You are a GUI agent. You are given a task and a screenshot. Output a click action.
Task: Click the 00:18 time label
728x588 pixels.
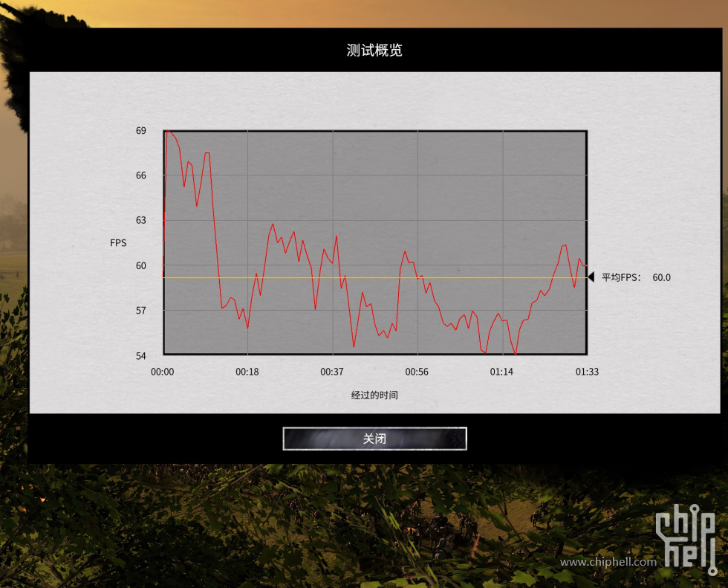247,372
